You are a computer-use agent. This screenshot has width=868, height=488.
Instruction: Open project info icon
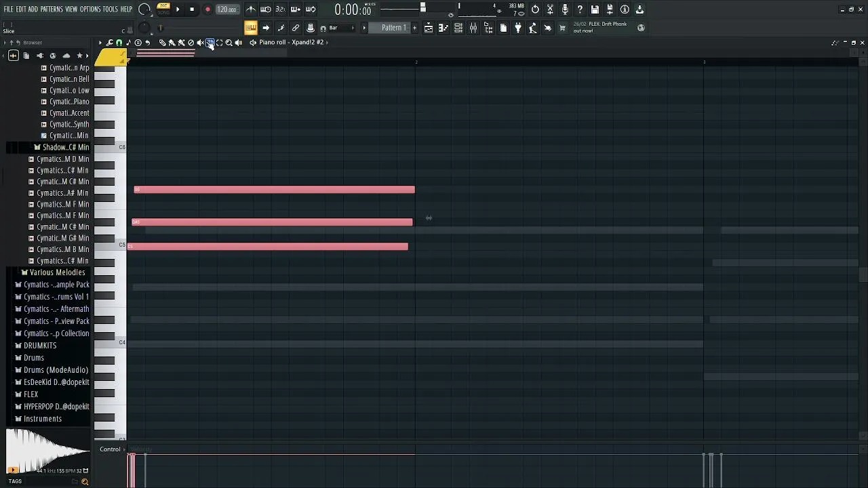625,9
